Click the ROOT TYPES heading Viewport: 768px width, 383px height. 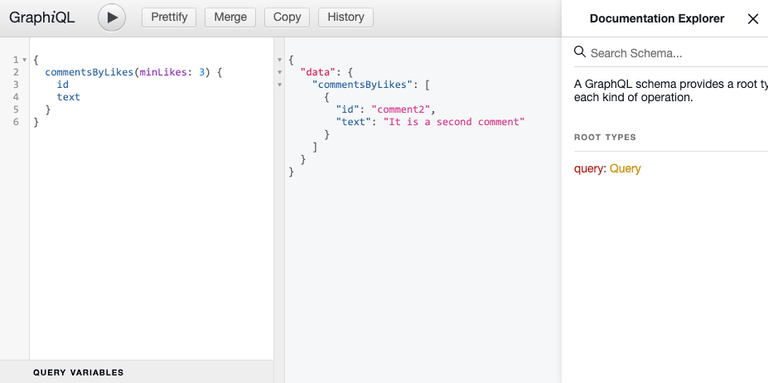(605, 137)
